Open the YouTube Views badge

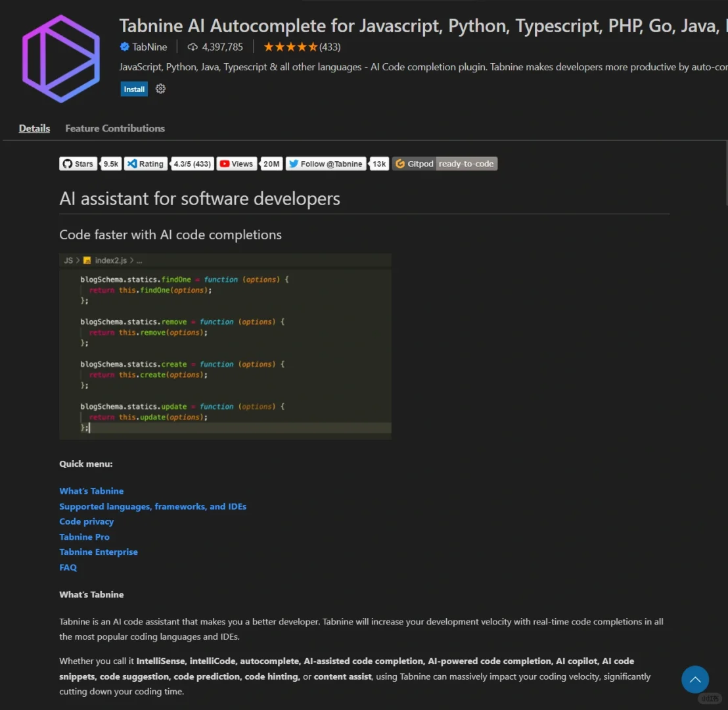click(237, 164)
